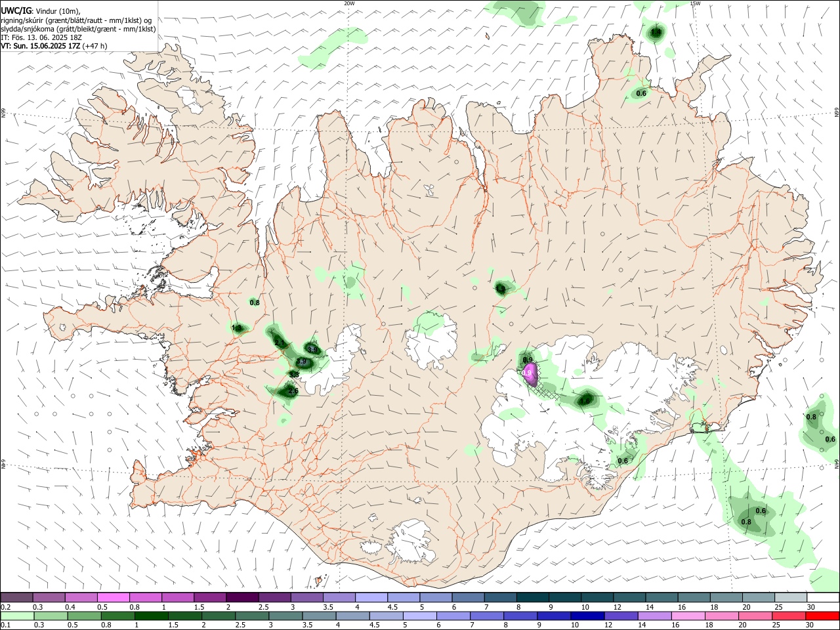
Task: Click the "1.6" precipitation value on the glacier
Action: (587, 400)
